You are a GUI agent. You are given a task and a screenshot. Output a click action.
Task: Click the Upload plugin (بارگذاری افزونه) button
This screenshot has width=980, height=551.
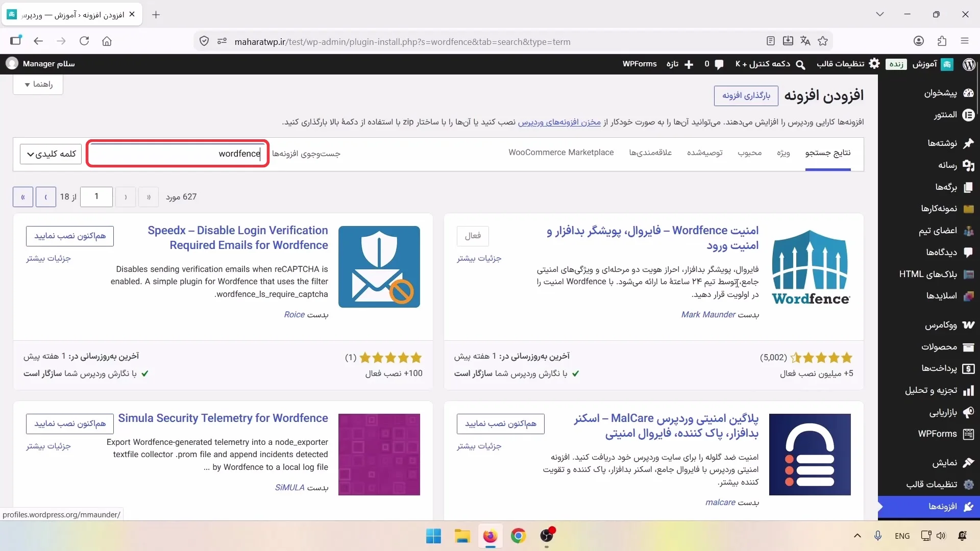[746, 95]
